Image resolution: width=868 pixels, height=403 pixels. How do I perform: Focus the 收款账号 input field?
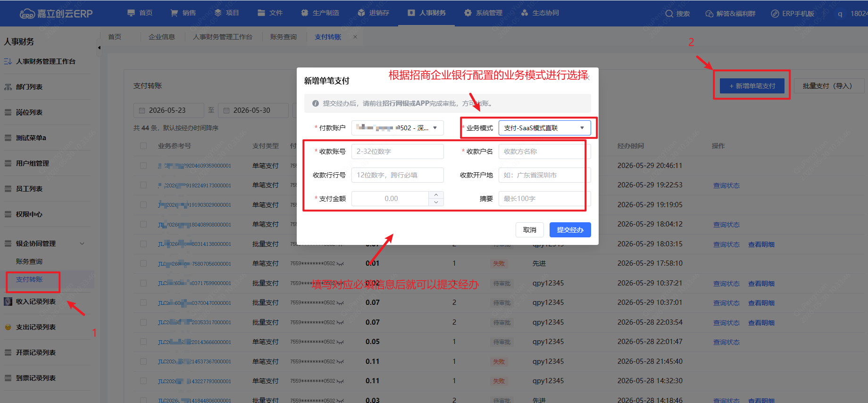(x=397, y=151)
